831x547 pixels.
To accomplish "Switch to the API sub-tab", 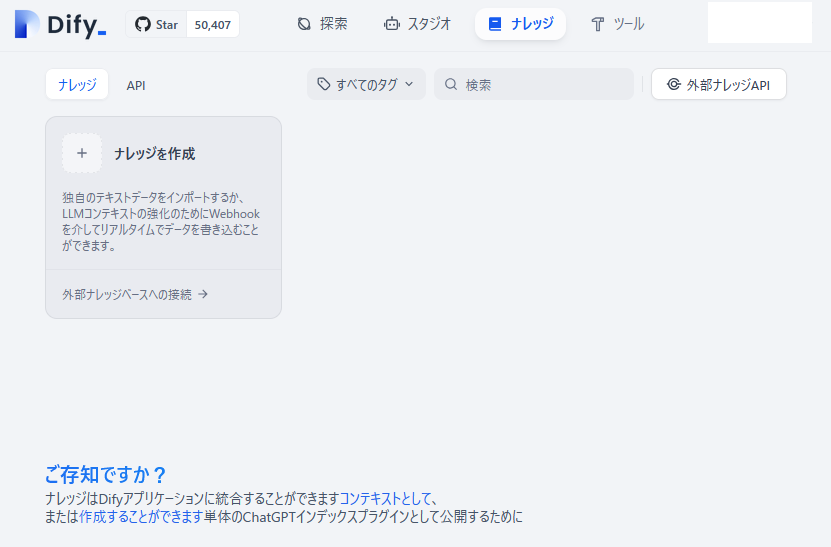I will [x=136, y=85].
